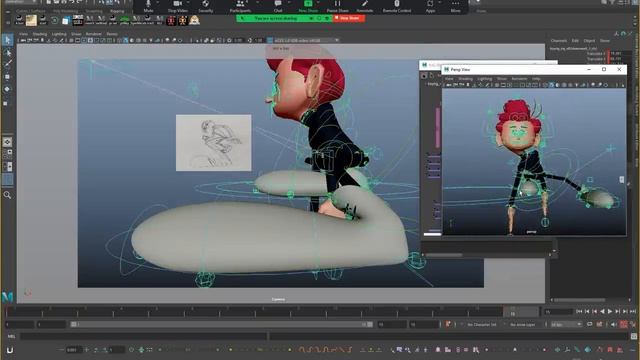Expand the arrow next to Mute

[158, 3]
